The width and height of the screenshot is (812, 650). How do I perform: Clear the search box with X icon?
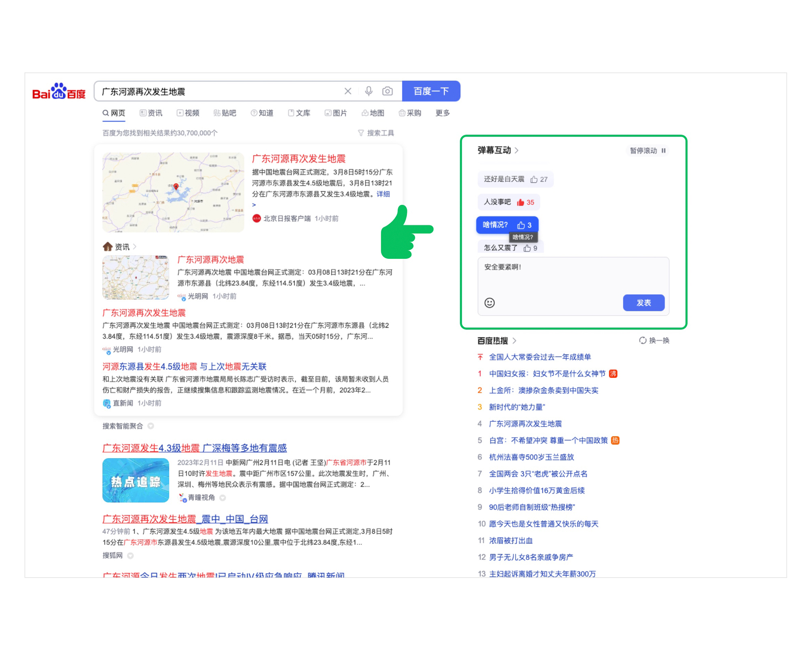[348, 91]
